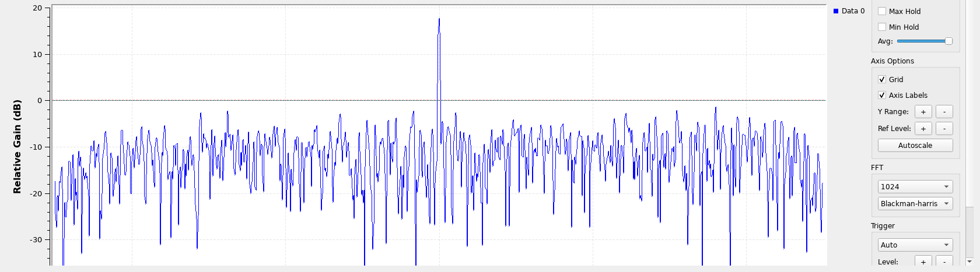Lower Ref Level with minus button

[x=944, y=129]
